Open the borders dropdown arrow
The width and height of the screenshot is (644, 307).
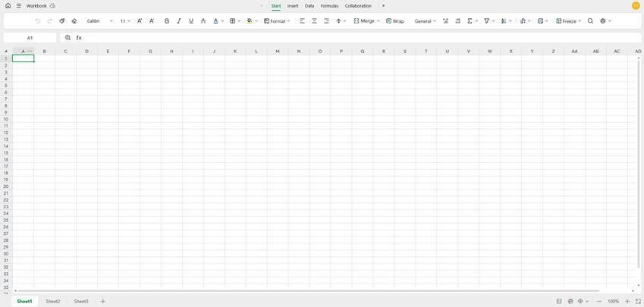click(240, 21)
